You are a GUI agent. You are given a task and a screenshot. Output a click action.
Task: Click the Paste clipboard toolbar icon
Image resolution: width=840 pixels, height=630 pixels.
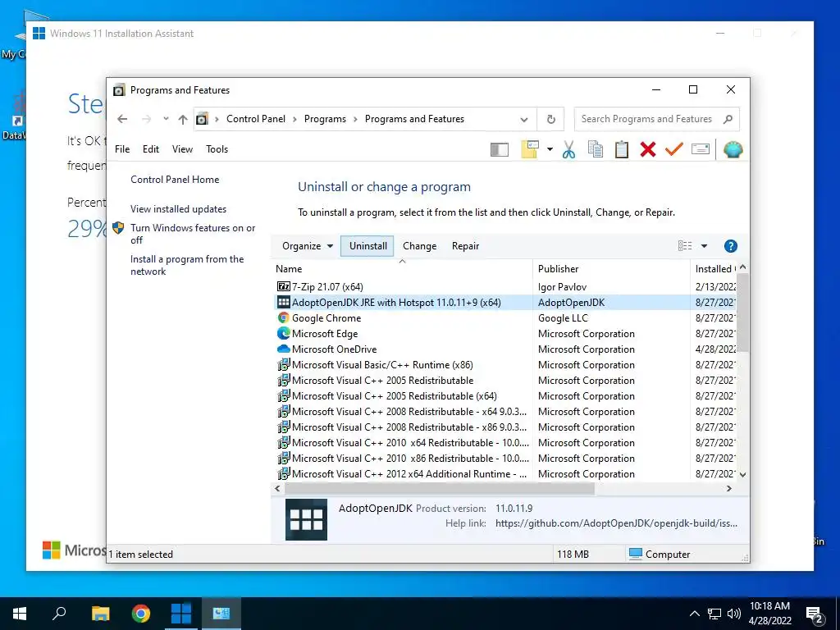622,149
